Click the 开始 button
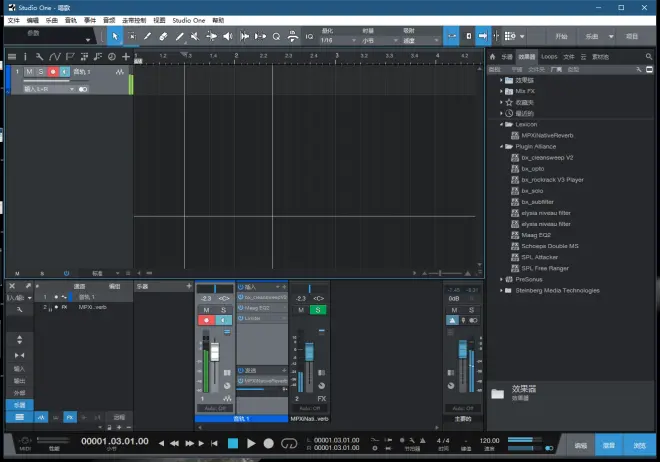 tap(561, 37)
